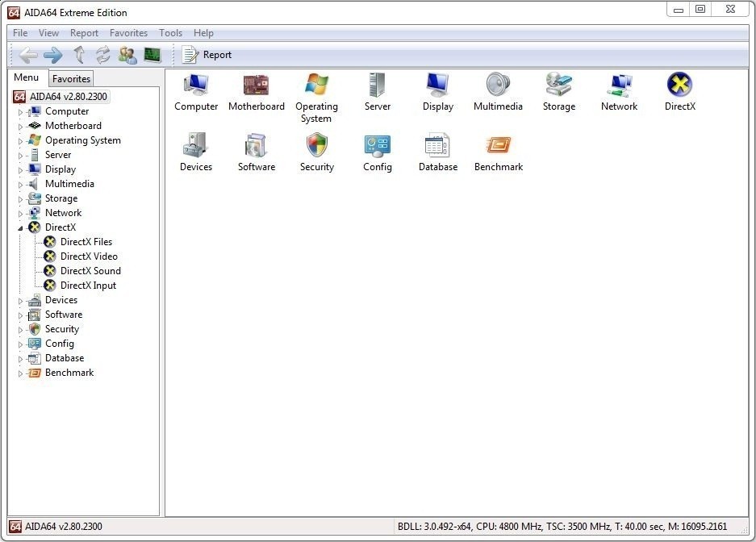
Task: Click the AIDA64 v2.80.2300 status bar label
Action: (63, 527)
